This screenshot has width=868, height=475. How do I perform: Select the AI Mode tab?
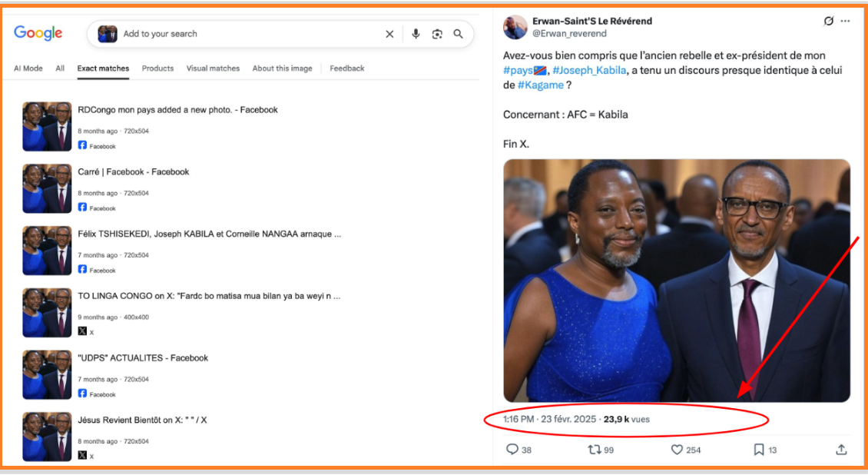28,68
